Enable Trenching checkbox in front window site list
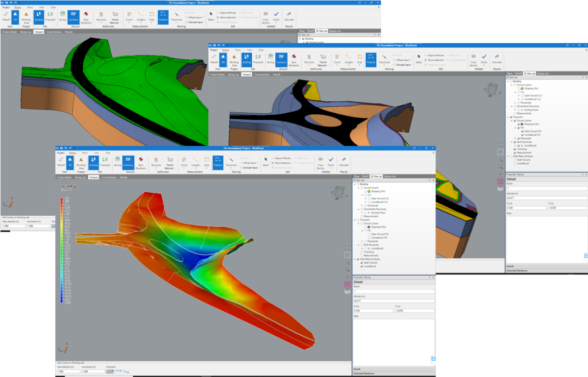 [362, 251]
